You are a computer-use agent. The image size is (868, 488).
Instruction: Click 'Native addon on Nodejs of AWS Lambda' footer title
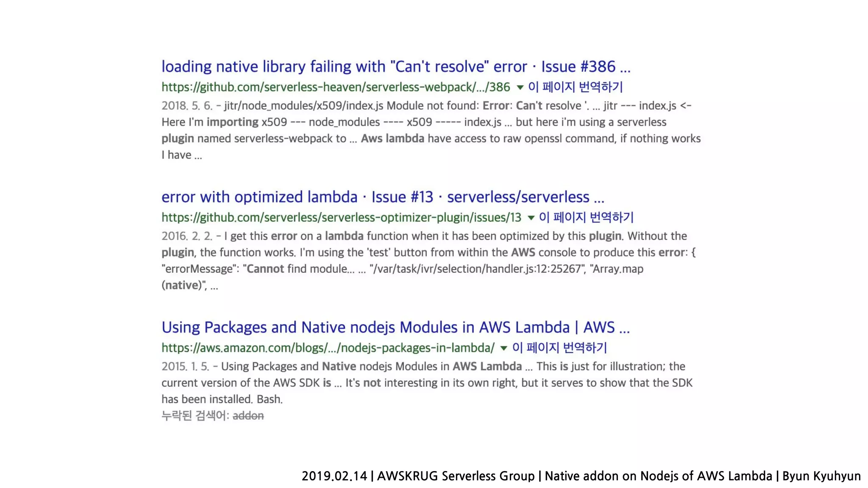[658, 476]
